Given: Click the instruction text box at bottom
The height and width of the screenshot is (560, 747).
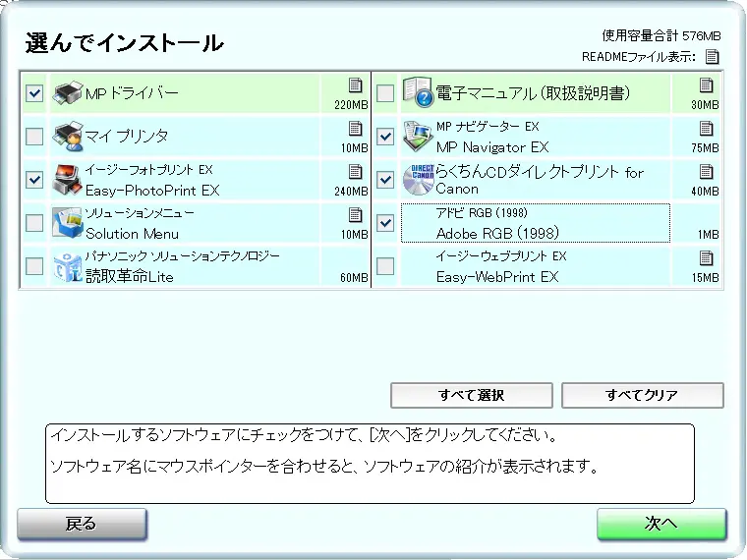Looking at the screenshot, I should tap(371, 464).
